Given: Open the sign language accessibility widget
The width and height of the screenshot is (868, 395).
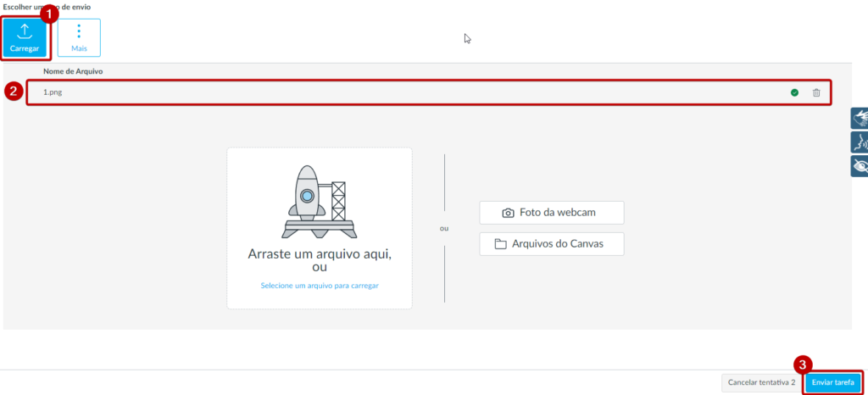Looking at the screenshot, I should [860, 119].
